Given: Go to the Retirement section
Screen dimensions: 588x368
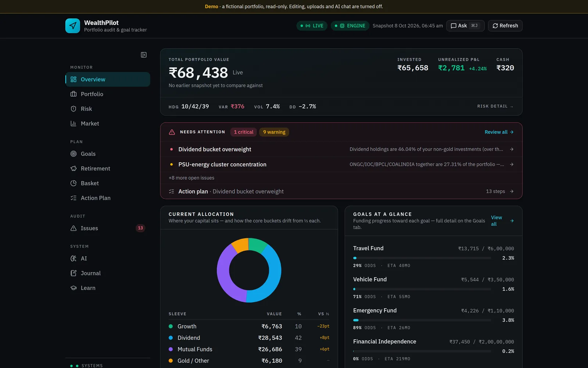Looking at the screenshot, I should tap(108, 169).
